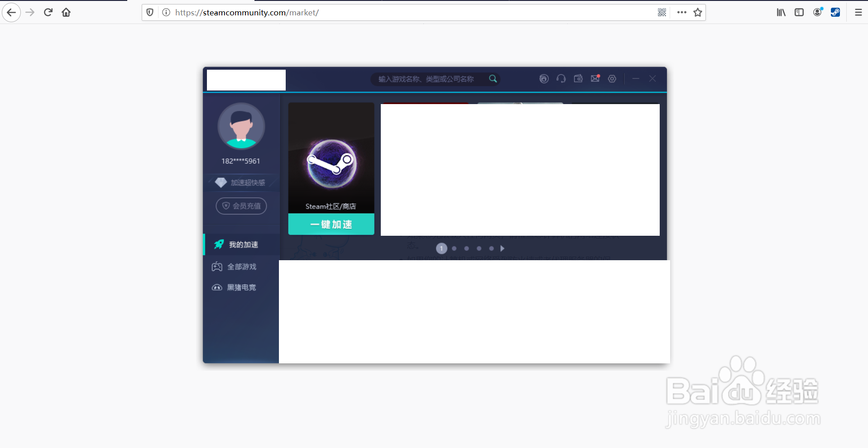Bookmark this page with the star
Image resolution: width=868 pixels, height=448 pixels.
tap(698, 12)
